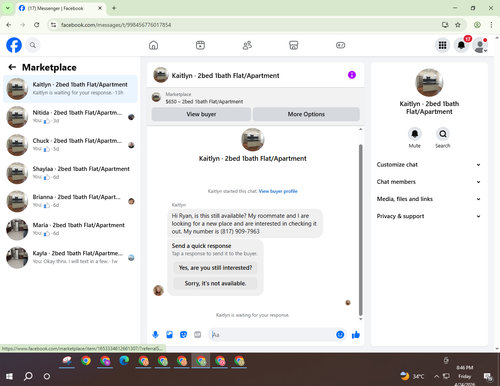Open the notifications bell
This screenshot has height=386, width=500.
[461, 45]
